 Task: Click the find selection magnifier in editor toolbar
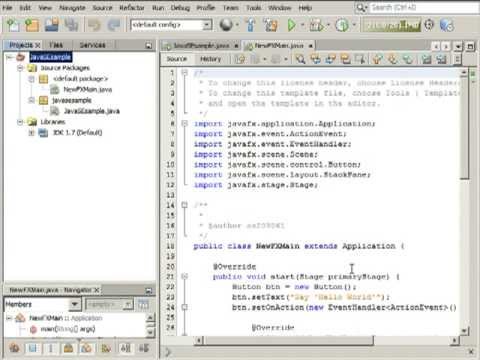pos(300,59)
